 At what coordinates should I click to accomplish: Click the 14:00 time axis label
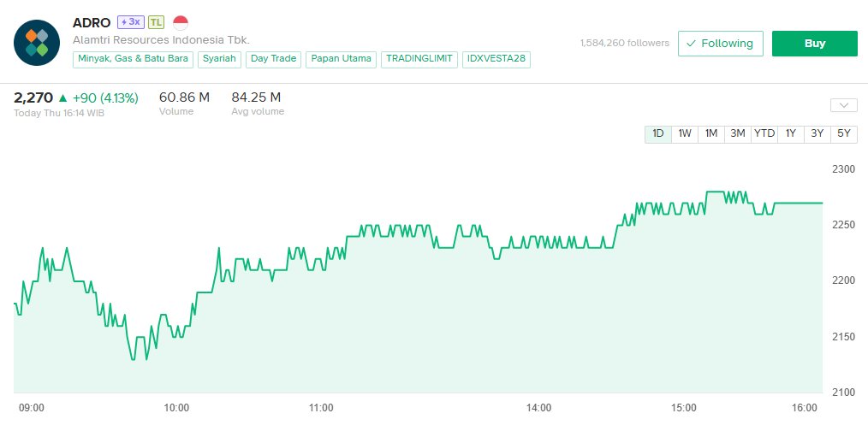pos(538,408)
